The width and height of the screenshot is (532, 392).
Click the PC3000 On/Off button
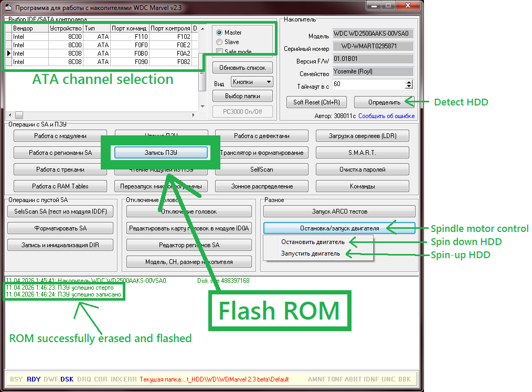[x=242, y=112]
